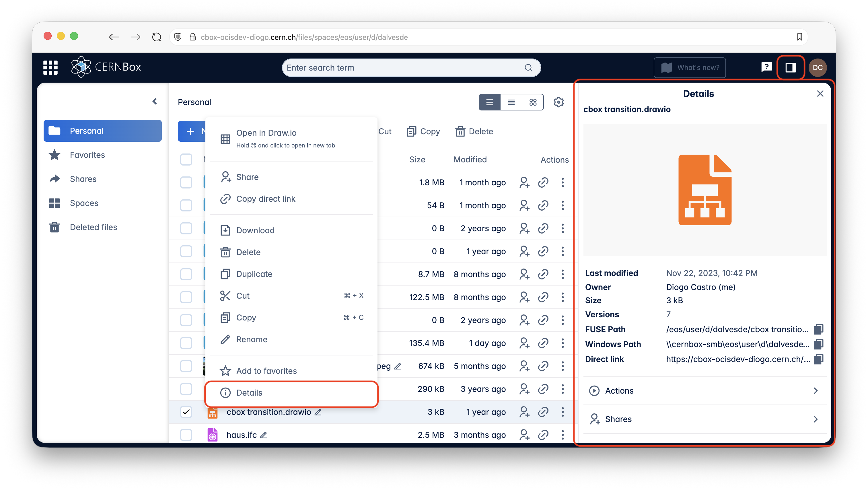Uncheck the cbox transition.drawio checkbox
868x490 pixels.
(186, 412)
